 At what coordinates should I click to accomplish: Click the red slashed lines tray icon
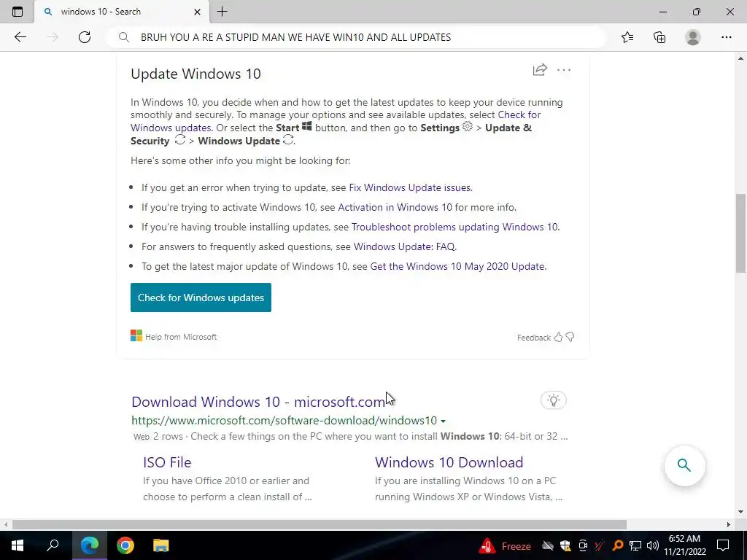point(600,545)
